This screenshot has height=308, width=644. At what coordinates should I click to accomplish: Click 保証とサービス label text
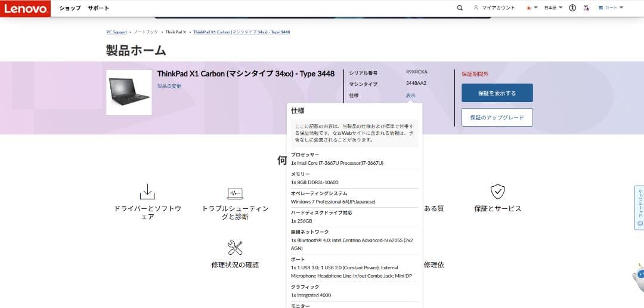click(x=498, y=208)
